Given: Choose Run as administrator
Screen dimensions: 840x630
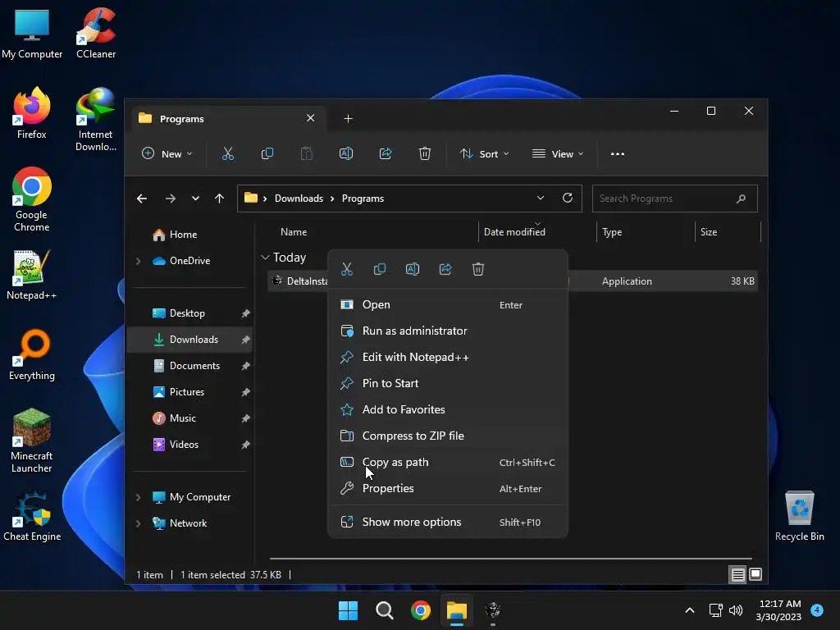Looking at the screenshot, I should tap(447, 331).
